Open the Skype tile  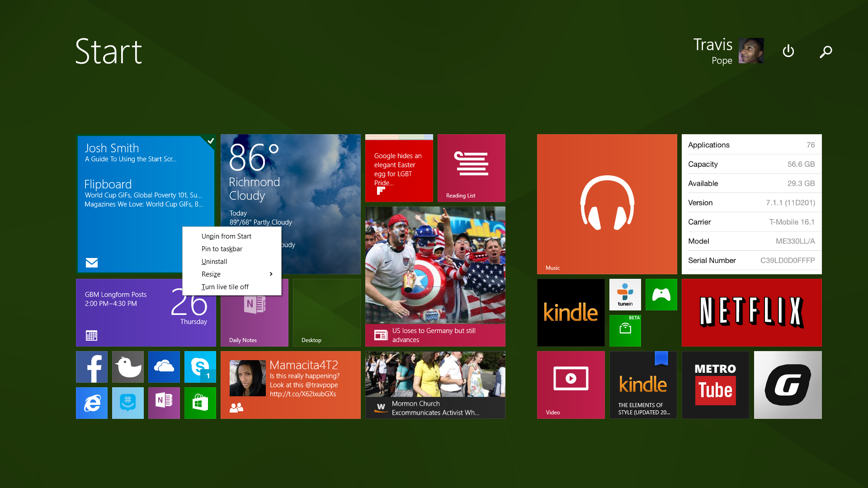200,367
